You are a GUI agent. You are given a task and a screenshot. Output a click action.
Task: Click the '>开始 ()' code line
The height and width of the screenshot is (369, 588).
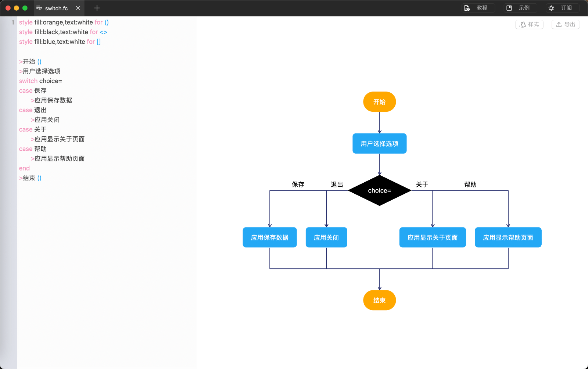[30, 61]
